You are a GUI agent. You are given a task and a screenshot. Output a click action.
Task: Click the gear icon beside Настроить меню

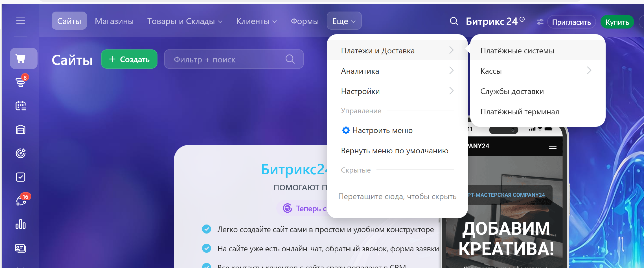click(x=346, y=130)
